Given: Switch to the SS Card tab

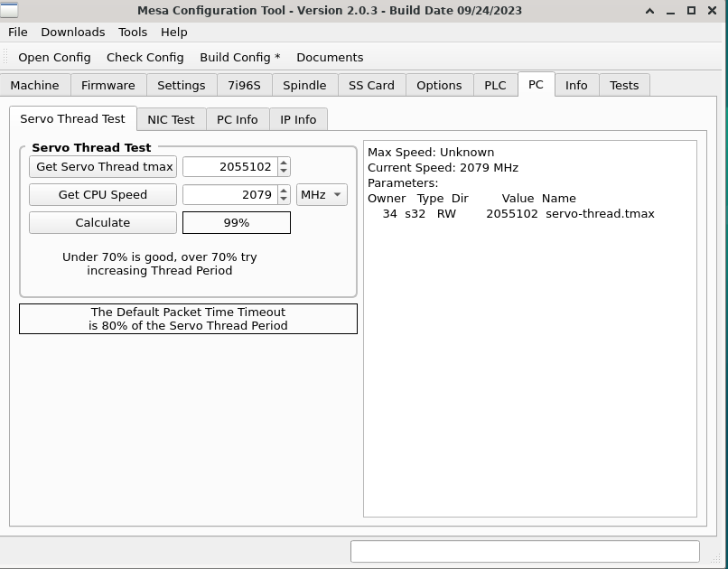Looking at the screenshot, I should tap(371, 86).
